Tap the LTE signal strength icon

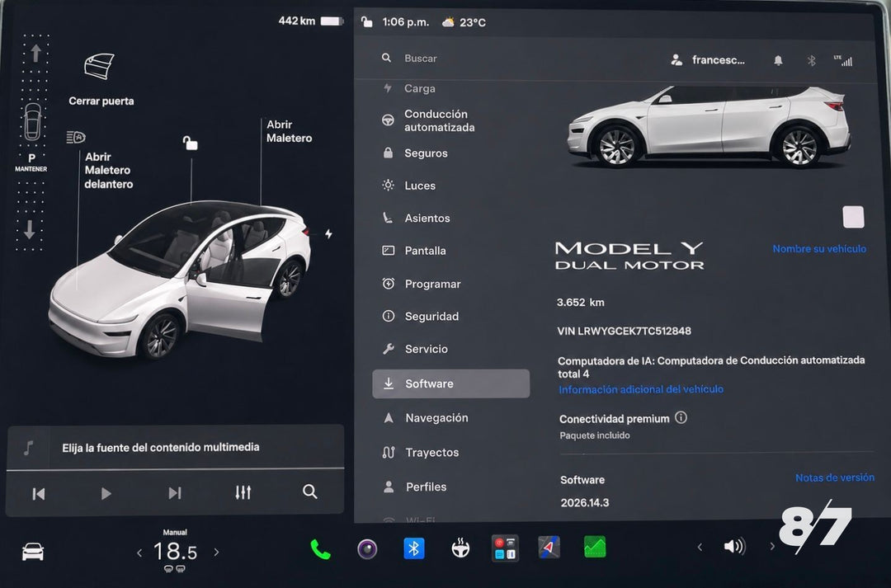[x=842, y=60]
